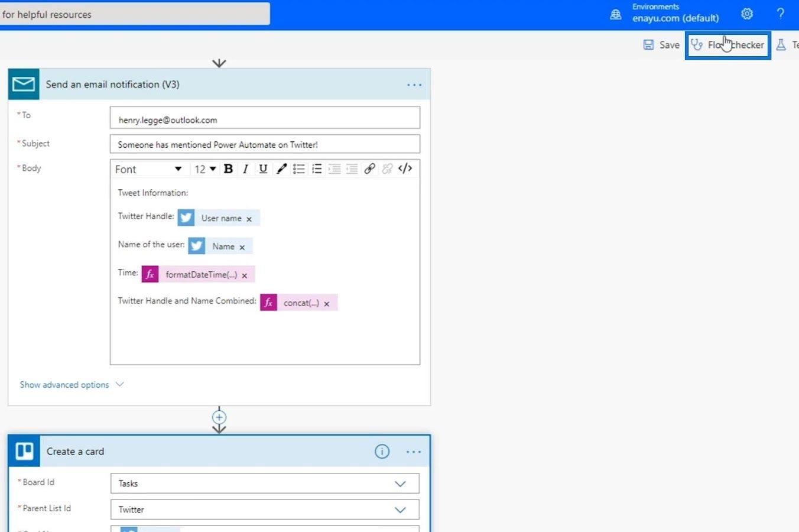This screenshot has height=532, width=799.
Task: Click the fx icon of concat token
Action: [x=268, y=303]
